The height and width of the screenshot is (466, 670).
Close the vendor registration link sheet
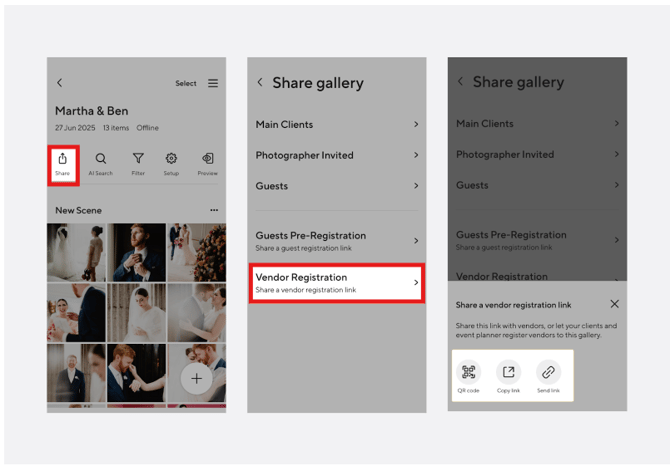614,304
